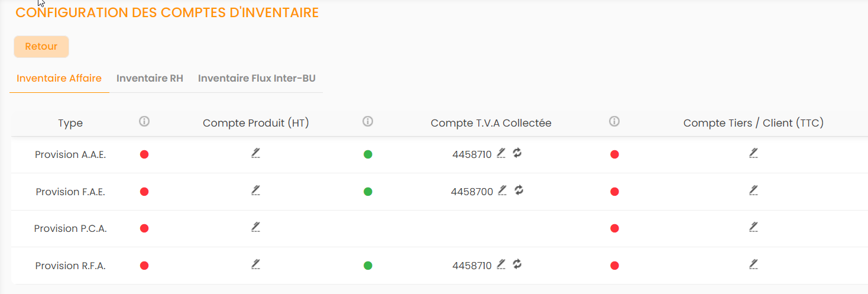Image resolution: width=868 pixels, height=294 pixels.
Task: Click info icon before Compte Produit header
Action: point(144,121)
